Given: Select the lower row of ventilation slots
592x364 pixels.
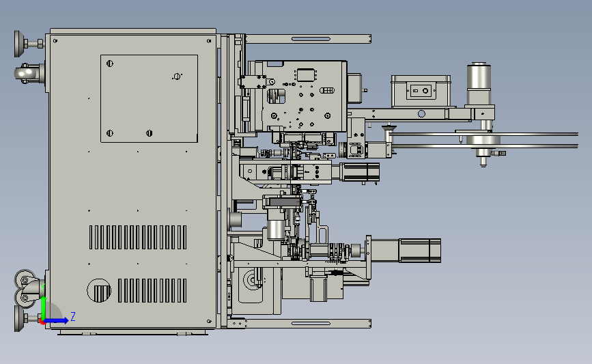Looking at the screenshot, I should tap(152, 290).
